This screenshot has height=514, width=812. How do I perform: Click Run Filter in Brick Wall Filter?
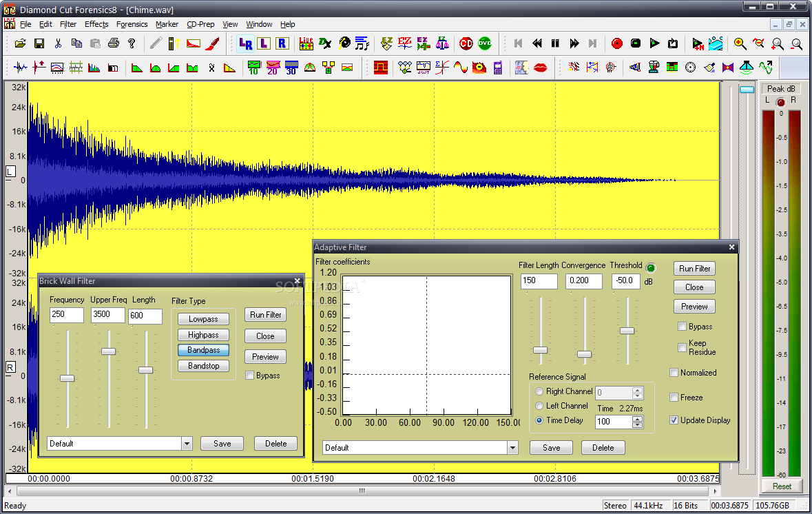point(265,314)
